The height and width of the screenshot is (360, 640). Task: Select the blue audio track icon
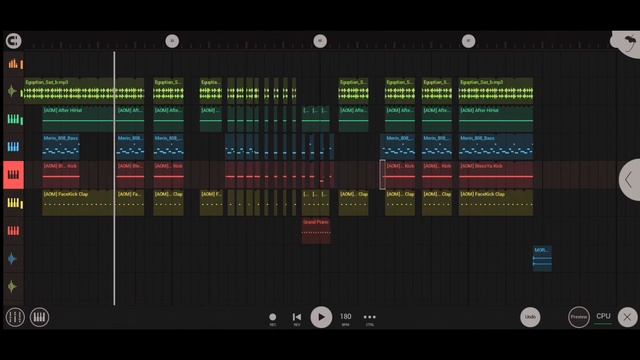pos(12,259)
